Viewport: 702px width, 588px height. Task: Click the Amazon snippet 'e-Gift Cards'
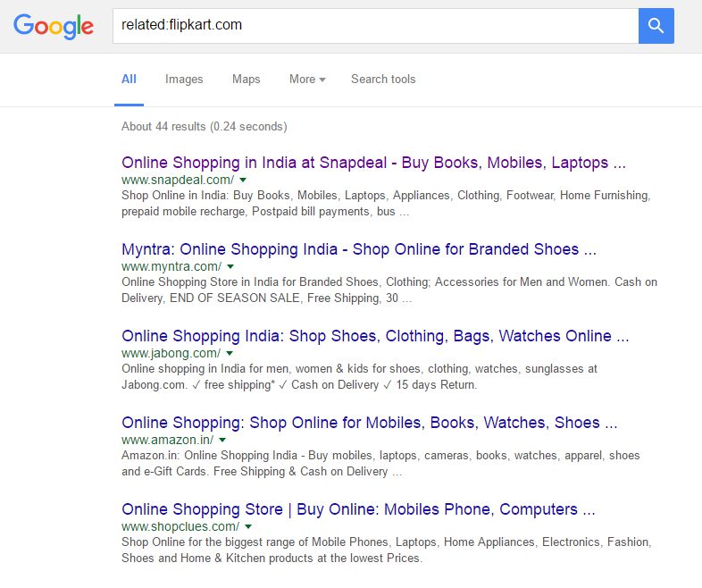[x=175, y=472]
